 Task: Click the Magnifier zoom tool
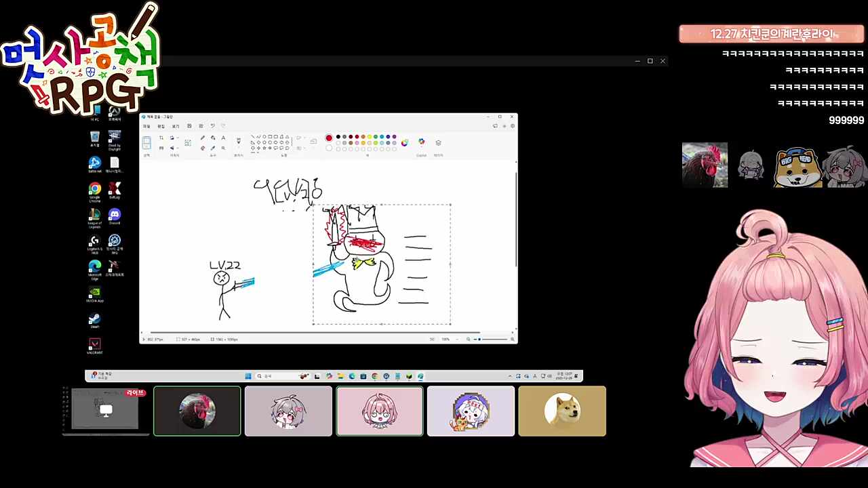(x=223, y=148)
